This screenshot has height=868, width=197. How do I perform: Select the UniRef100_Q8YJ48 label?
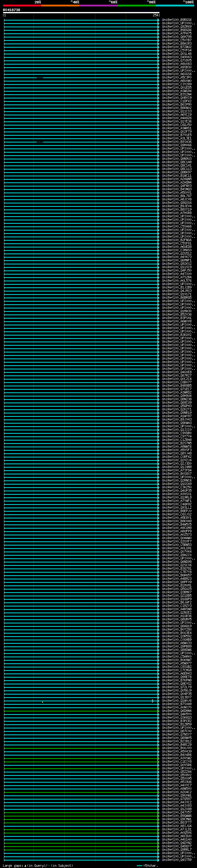pyautogui.click(x=176, y=453)
